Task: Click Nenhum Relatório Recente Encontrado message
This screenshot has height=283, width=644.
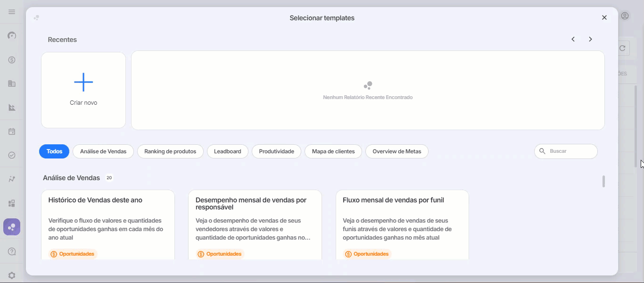Action: (368, 98)
